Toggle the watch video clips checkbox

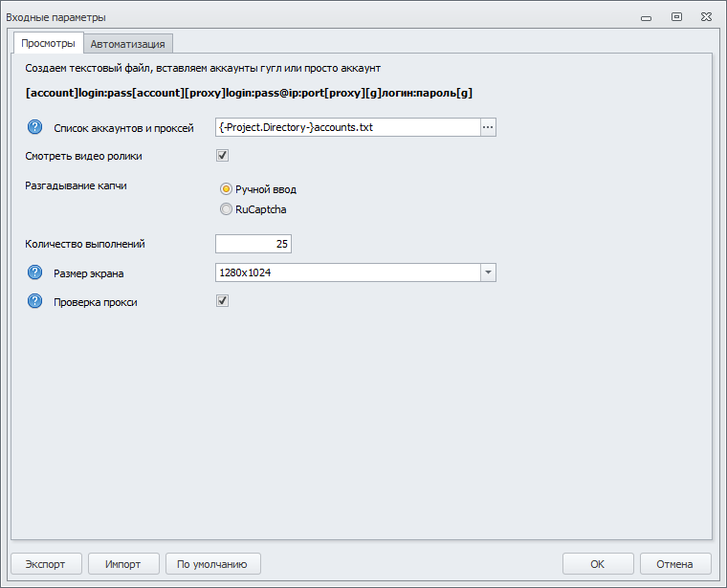coord(223,156)
